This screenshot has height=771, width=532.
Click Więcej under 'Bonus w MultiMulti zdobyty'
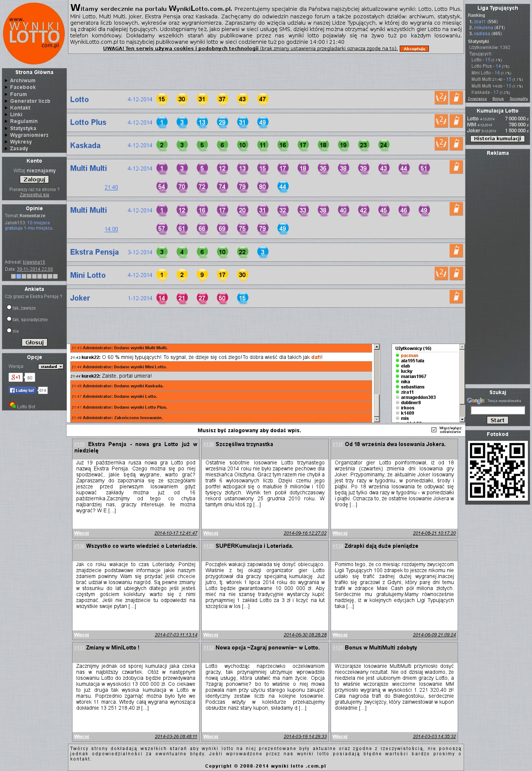340,737
